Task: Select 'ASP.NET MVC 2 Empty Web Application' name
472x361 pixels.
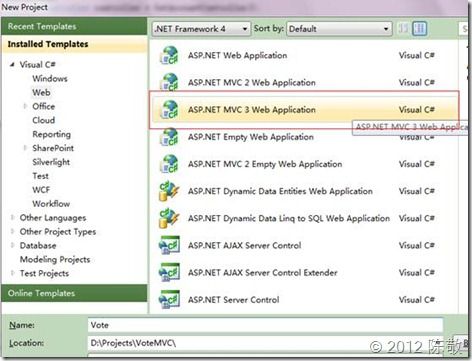Action: (265, 164)
